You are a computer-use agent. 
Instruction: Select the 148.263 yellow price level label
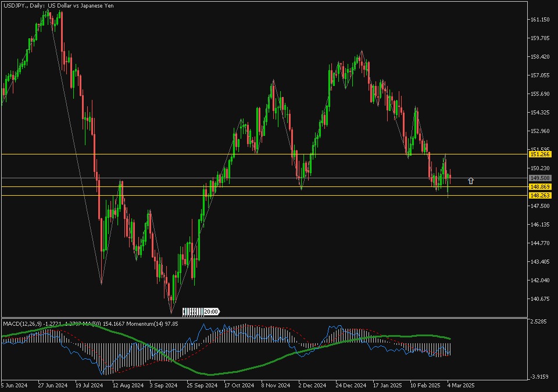tap(540, 196)
